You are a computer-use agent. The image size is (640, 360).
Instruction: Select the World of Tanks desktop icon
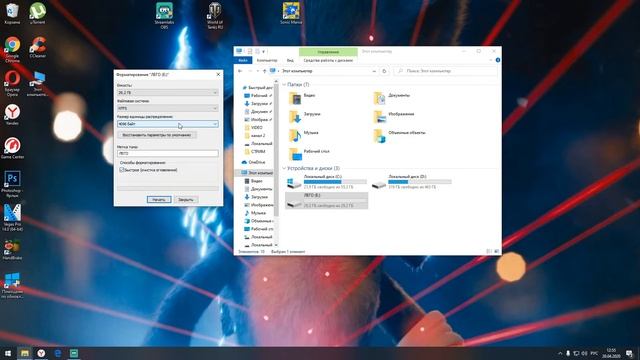[x=215, y=16]
